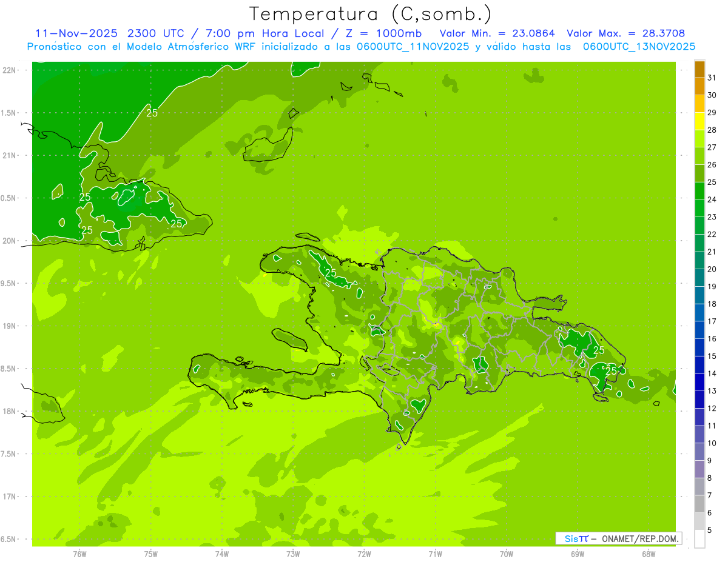This screenshot has width=728, height=562.
Task: Click the '18N' latitude label
Action: [x=10, y=411]
